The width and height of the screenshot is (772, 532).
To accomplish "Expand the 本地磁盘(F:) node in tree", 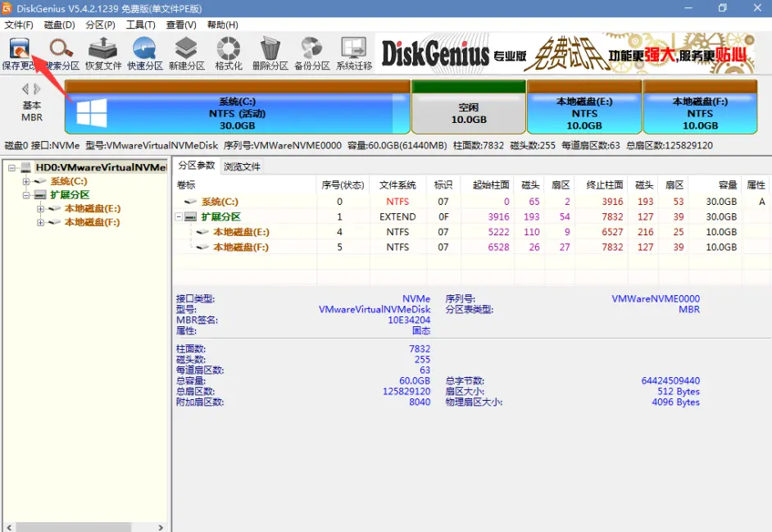I will (40, 223).
